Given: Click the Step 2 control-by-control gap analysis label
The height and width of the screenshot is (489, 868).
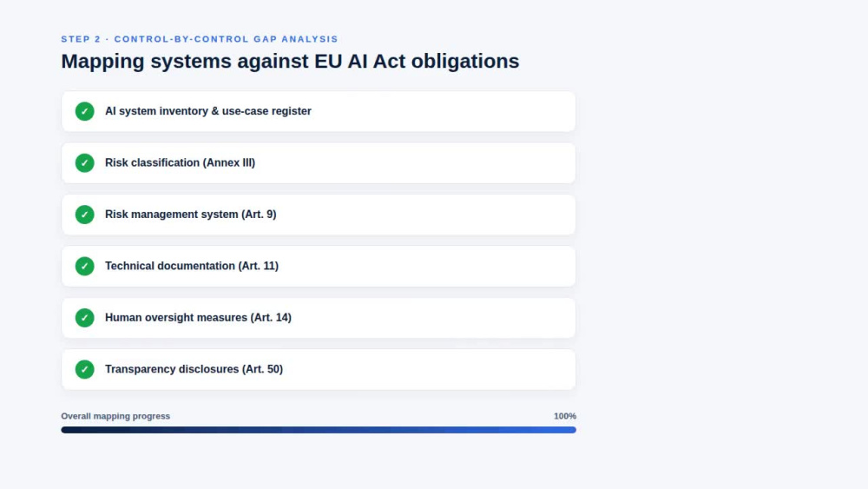Looking at the screenshot, I should click(200, 39).
